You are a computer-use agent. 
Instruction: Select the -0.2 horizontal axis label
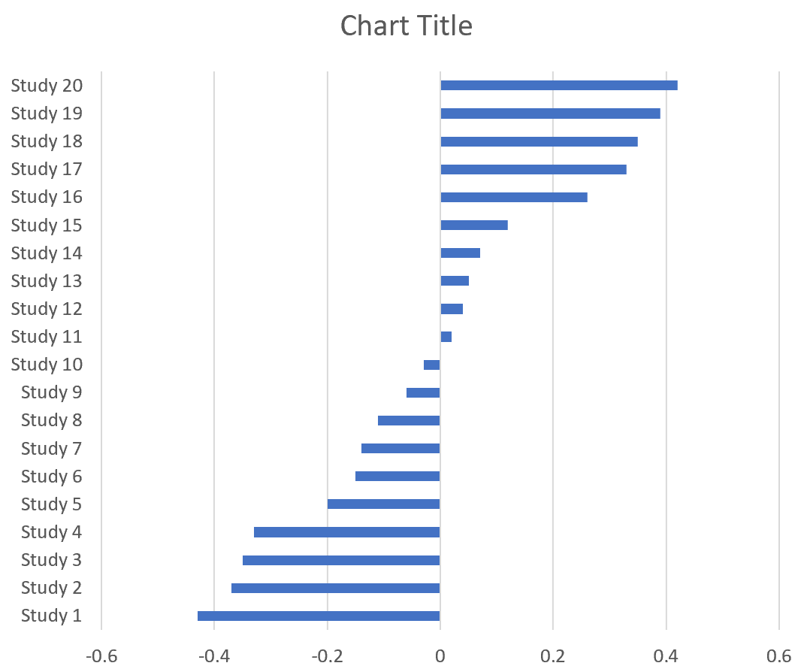point(327,656)
